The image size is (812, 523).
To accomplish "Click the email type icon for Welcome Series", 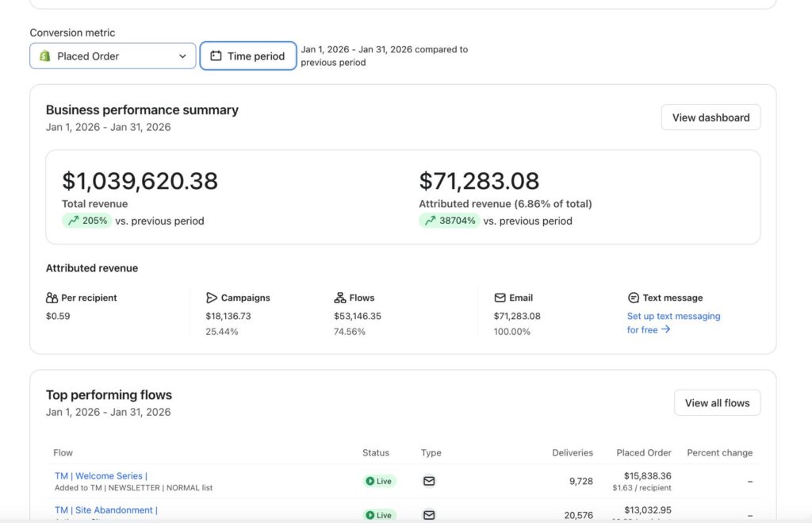I will click(429, 481).
